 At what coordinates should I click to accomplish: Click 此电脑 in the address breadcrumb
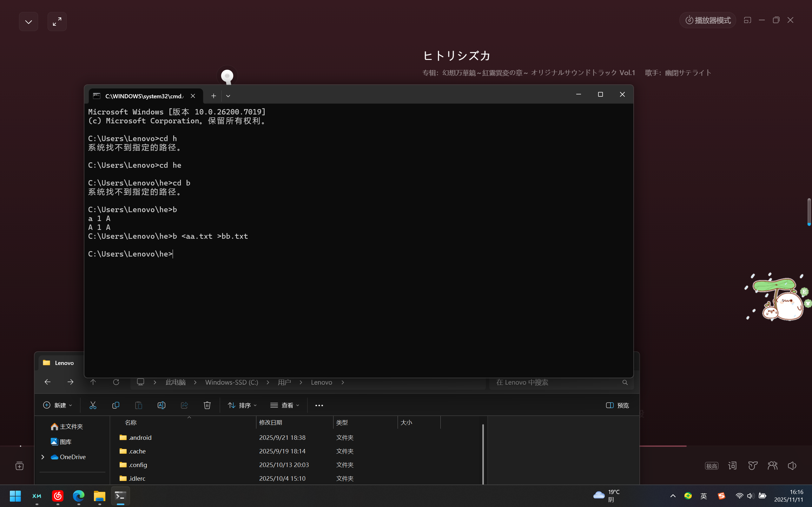(175, 382)
